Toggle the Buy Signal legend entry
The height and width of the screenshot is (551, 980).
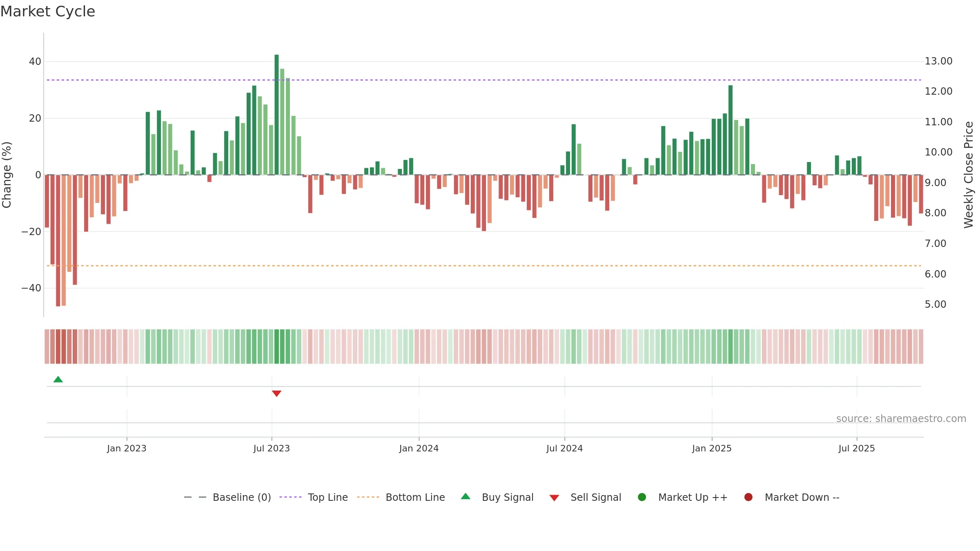point(497,497)
